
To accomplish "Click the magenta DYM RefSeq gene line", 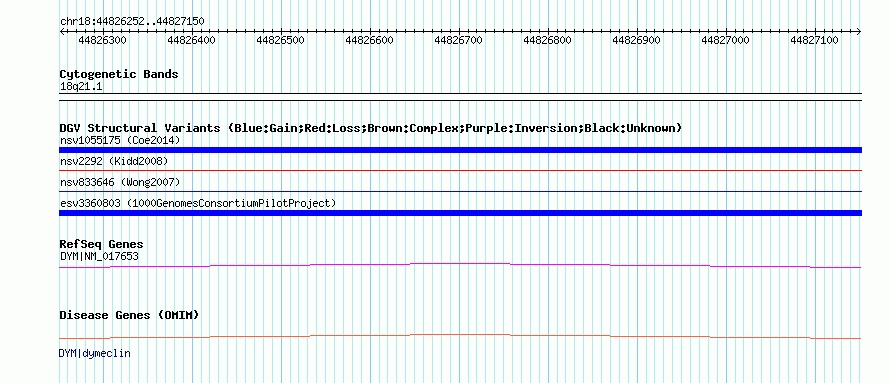I will [460, 265].
